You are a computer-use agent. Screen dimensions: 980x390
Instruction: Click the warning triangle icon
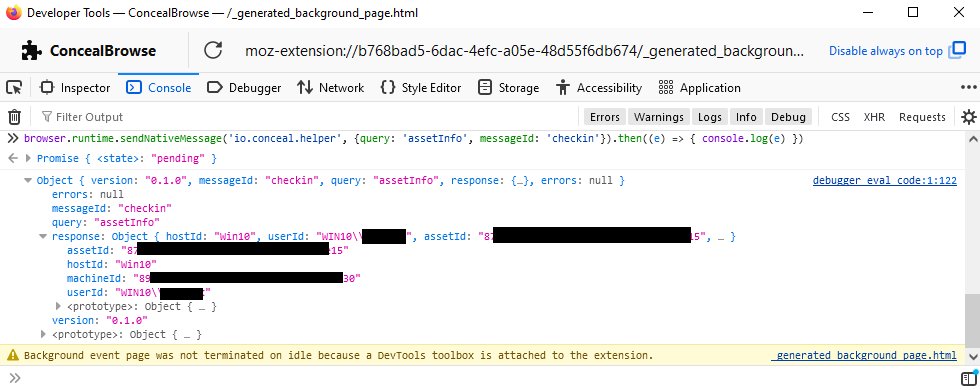click(x=12, y=356)
